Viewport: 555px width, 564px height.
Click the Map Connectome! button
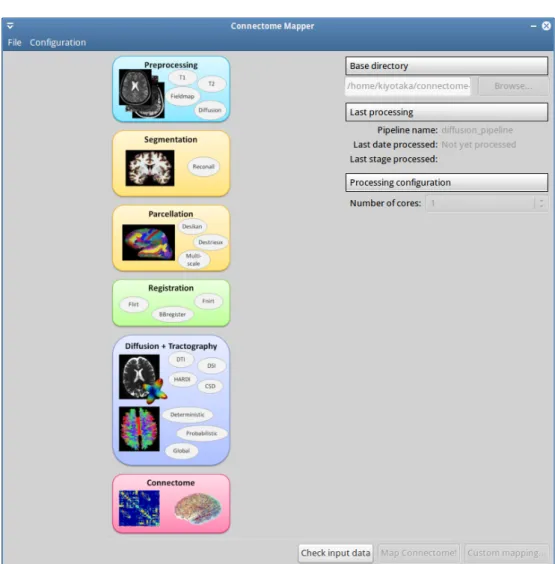[418, 553]
